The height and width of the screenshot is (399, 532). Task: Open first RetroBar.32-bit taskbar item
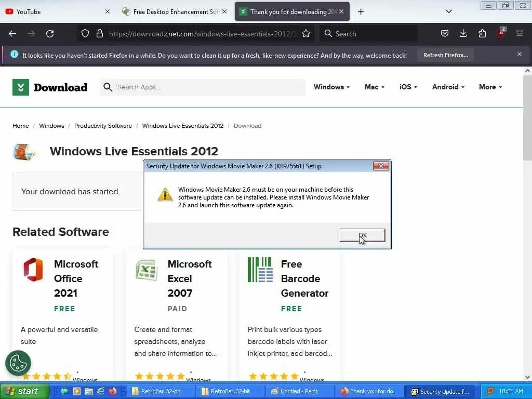tap(160, 391)
